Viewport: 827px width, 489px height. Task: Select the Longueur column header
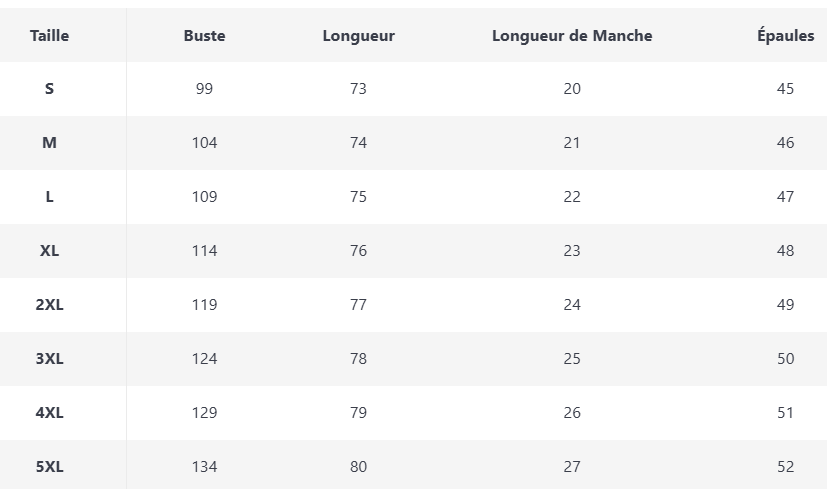tap(358, 36)
